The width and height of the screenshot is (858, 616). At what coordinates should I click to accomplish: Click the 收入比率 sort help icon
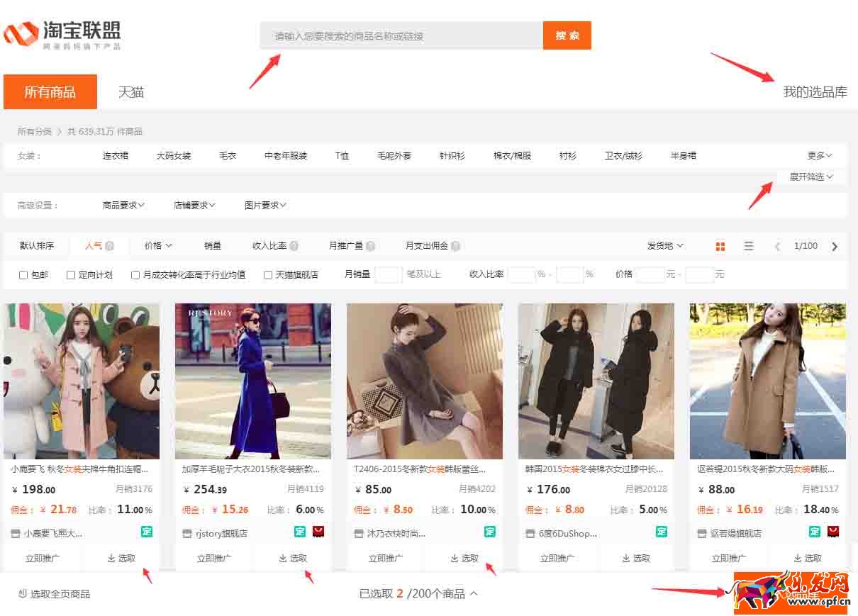(x=294, y=246)
